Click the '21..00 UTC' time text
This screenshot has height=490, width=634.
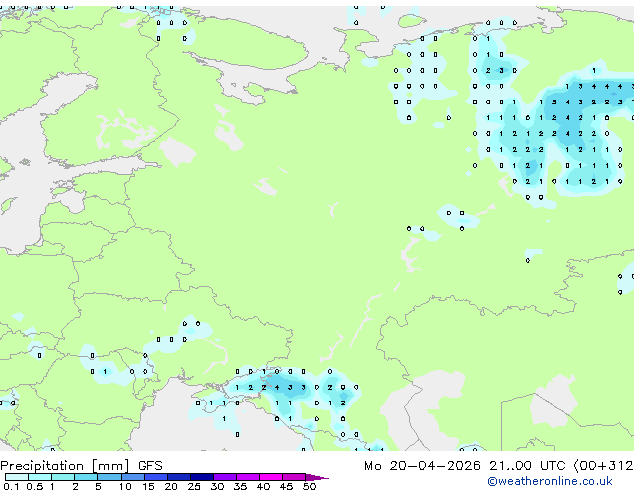click(527, 466)
